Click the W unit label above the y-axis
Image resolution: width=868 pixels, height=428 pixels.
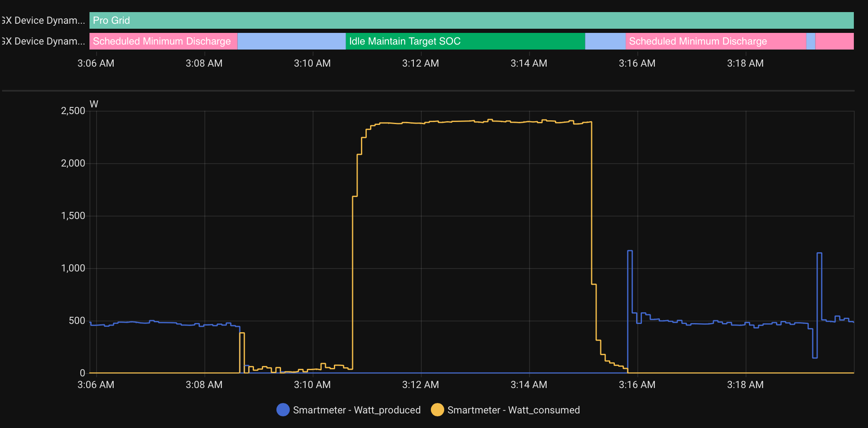94,104
